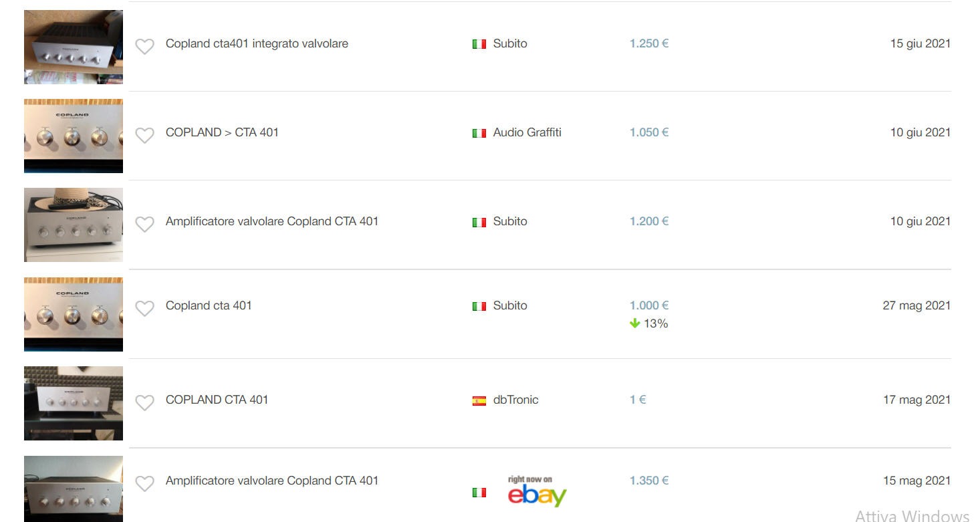980x522 pixels.
Task: Open the COPLAND > CTA 401 listing title
Action: click(x=222, y=132)
